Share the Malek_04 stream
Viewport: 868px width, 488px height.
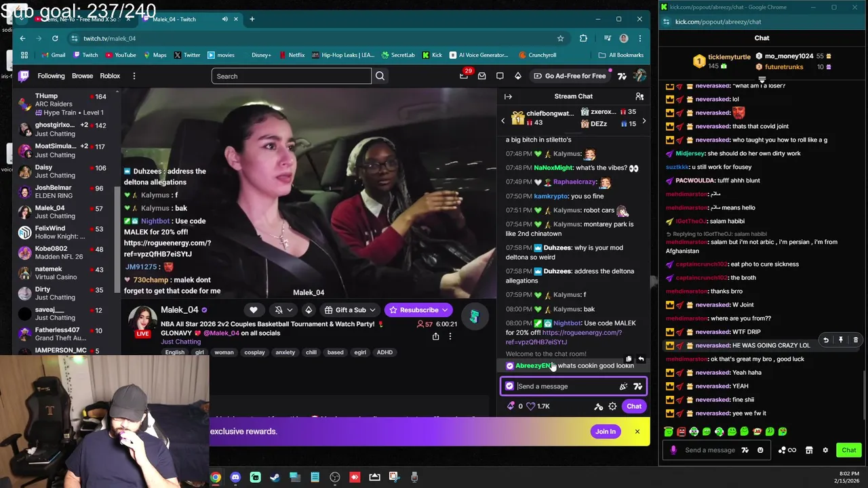pyautogui.click(x=435, y=336)
